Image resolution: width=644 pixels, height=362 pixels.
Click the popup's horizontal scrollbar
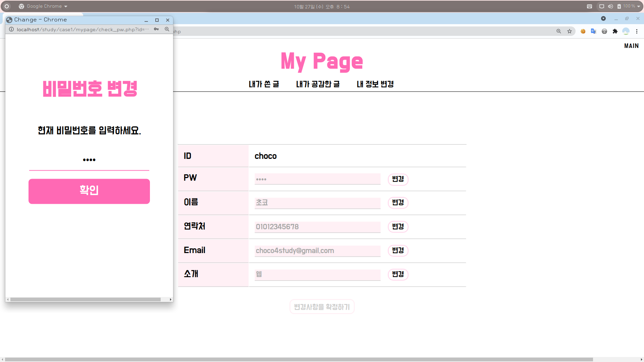click(x=86, y=299)
